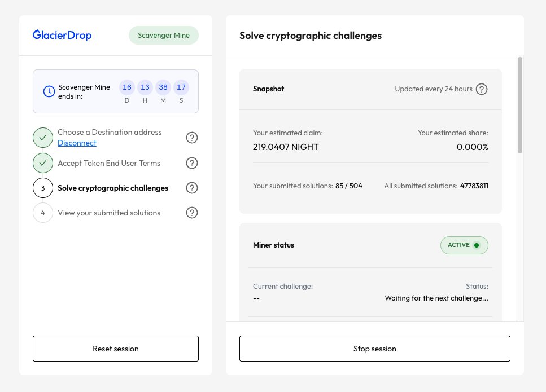The height and width of the screenshot is (392, 546).
Task: Click the Miner status heading
Action: 273,245
